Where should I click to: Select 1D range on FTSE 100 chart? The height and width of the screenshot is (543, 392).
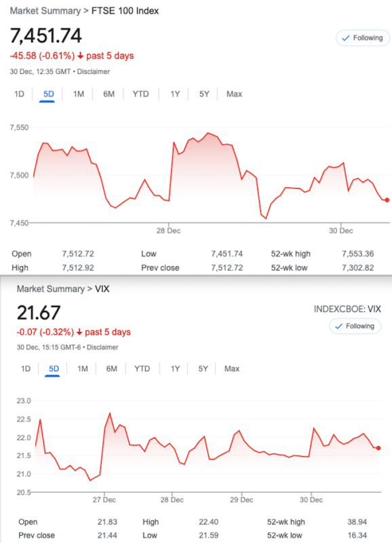point(19,94)
